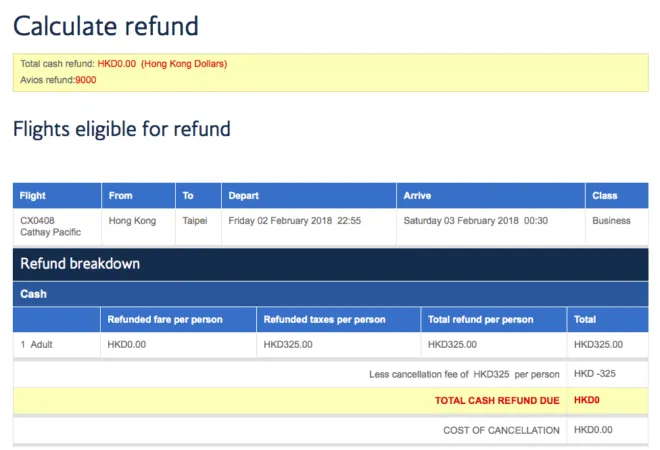Image resolution: width=660 pixels, height=450 pixels.
Task: Click the Class column header
Action: [617, 196]
